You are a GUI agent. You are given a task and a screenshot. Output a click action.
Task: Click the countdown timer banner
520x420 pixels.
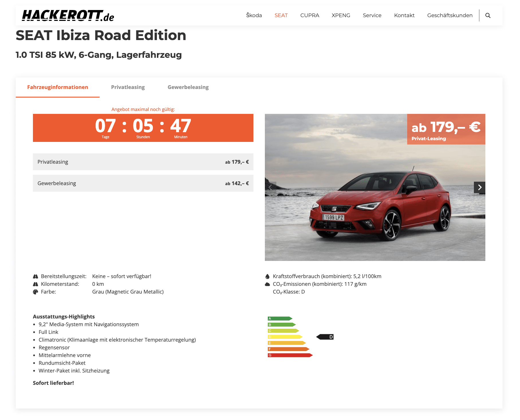click(x=143, y=128)
